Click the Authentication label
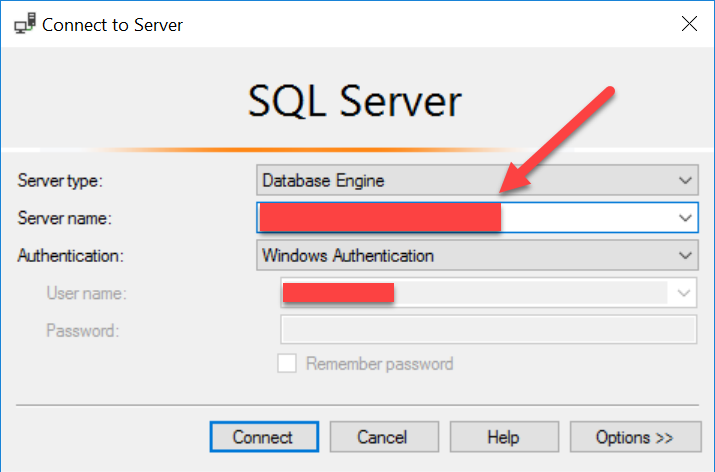 [70, 256]
